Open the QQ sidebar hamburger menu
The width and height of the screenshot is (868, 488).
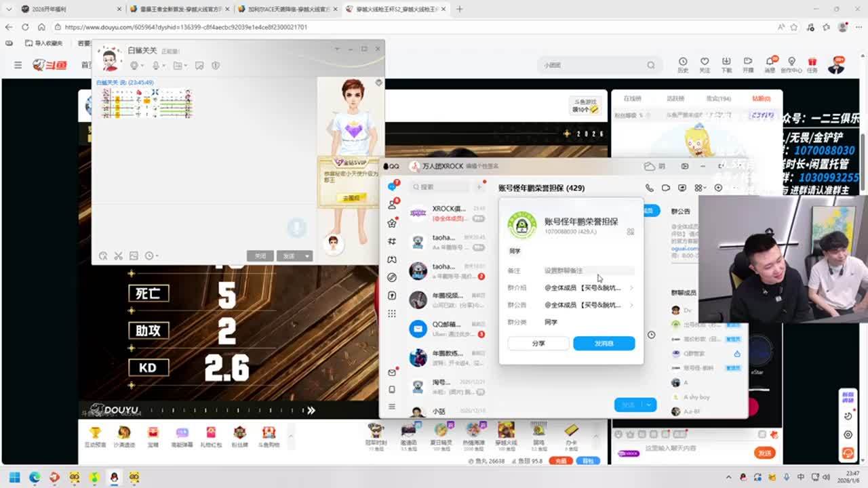click(x=392, y=407)
